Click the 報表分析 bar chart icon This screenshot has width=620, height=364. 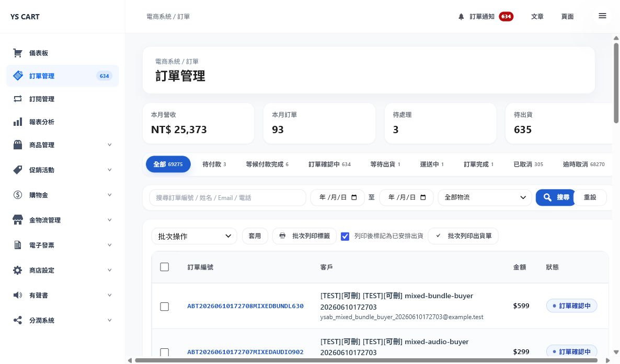(x=18, y=122)
